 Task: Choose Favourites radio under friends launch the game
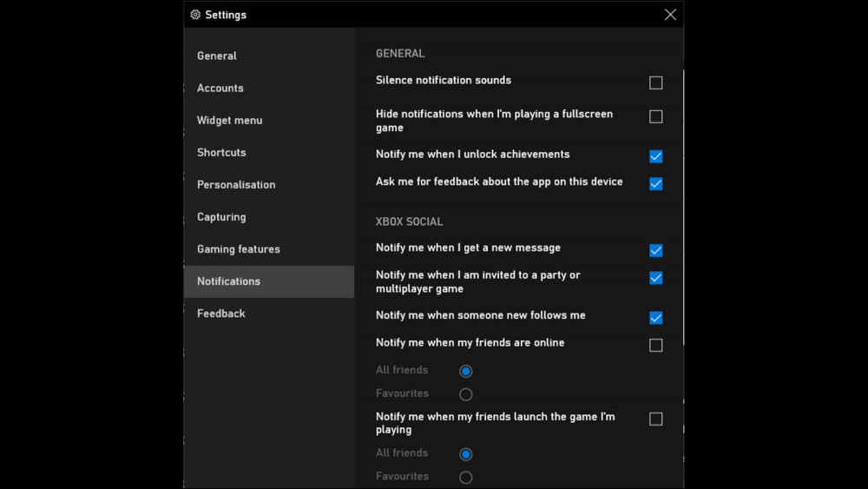tap(465, 478)
